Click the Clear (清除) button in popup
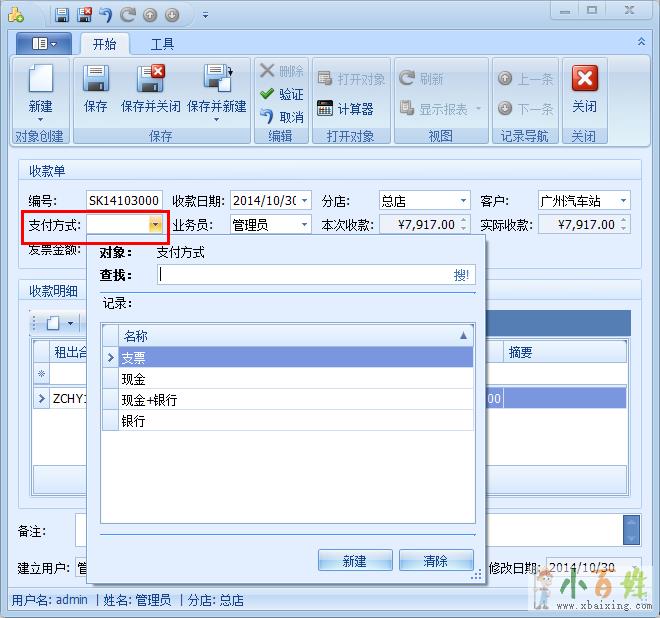Image resolution: width=660 pixels, height=618 pixels. tap(436, 561)
